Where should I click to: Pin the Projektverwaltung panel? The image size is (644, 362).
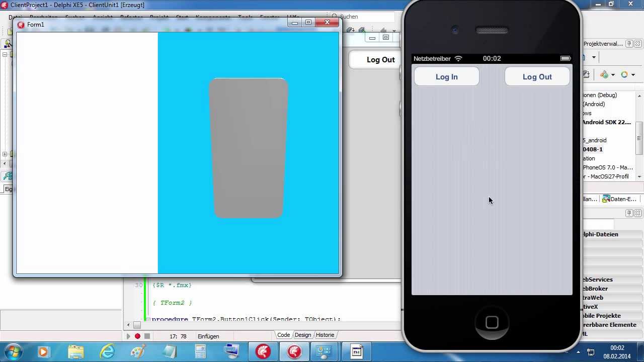click(x=629, y=44)
